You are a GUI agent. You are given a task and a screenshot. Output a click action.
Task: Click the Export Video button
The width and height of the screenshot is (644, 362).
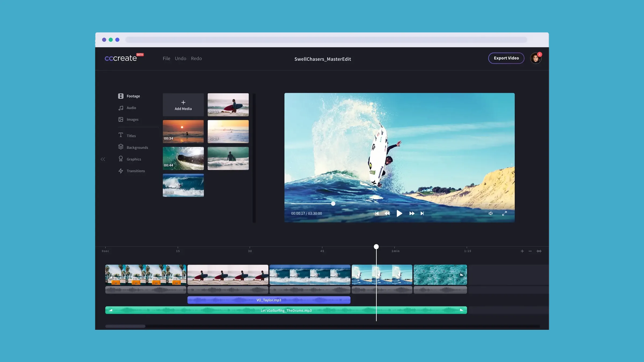(506, 58)
